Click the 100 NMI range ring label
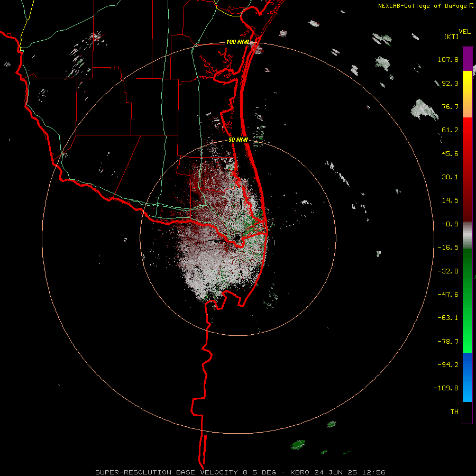Screen dimensions: 476x476 [x=237, y=42]
